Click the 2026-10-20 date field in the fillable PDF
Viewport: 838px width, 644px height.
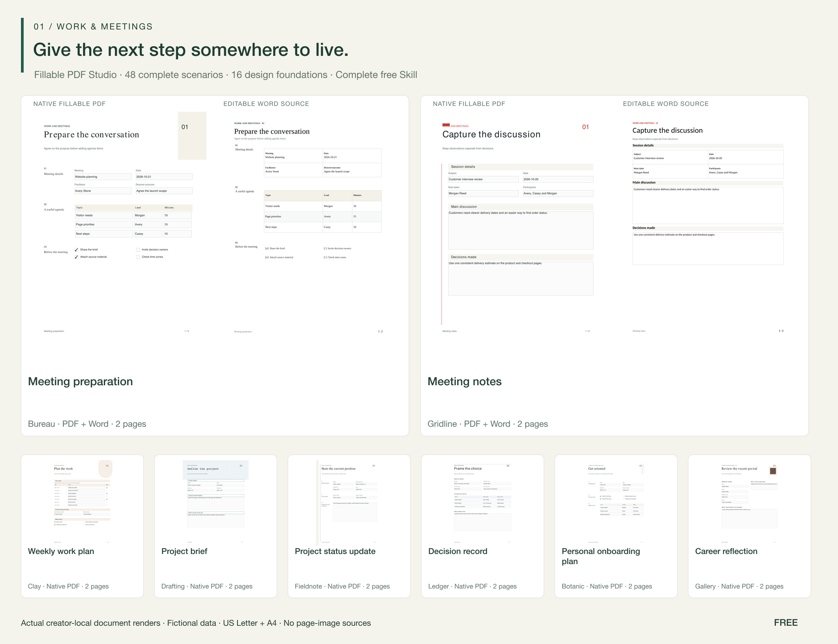tap(558, 180)
